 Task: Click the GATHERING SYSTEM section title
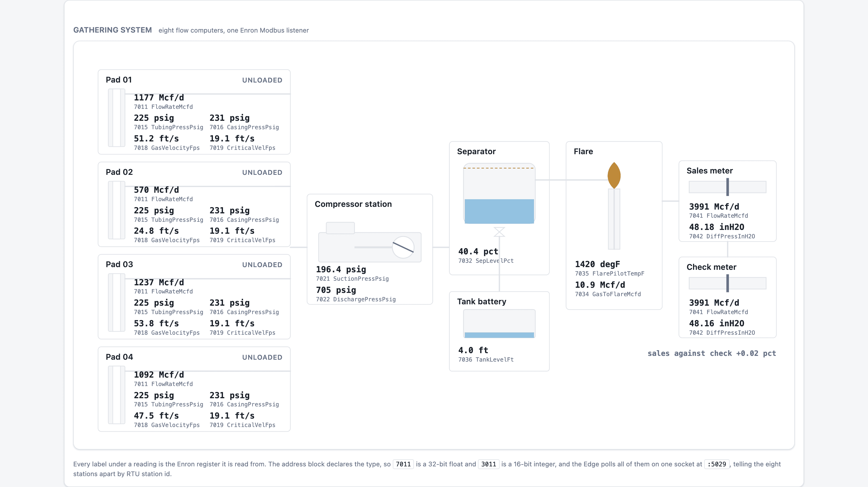click(x=113, y=30)
